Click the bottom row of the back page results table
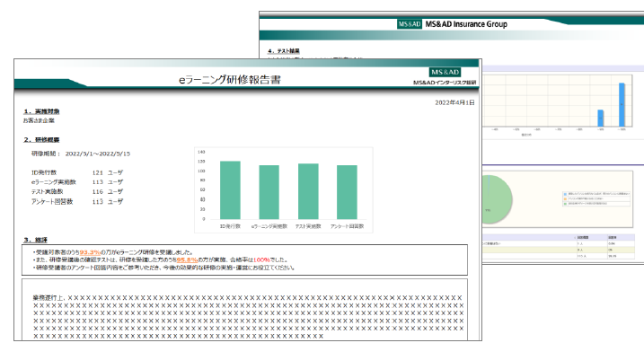Viewport: 644px width, 343px height. point(558,256)
